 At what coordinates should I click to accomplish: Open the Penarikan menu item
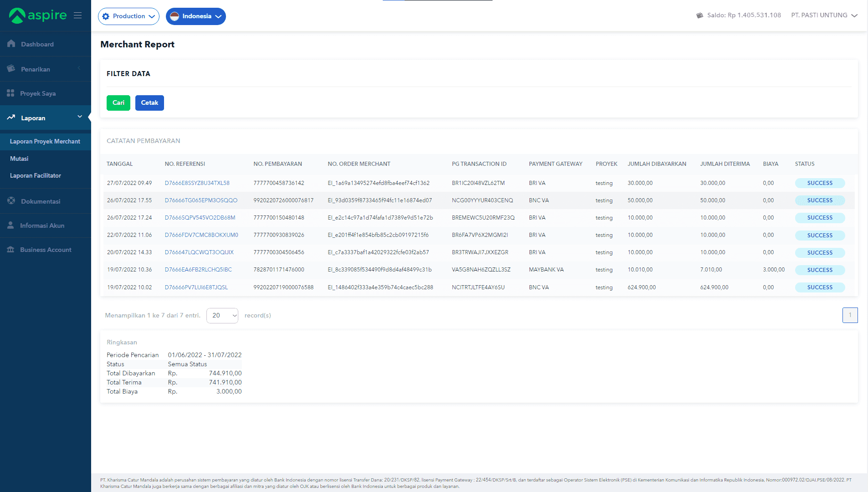pyautogui.click(x=46, y=69)
